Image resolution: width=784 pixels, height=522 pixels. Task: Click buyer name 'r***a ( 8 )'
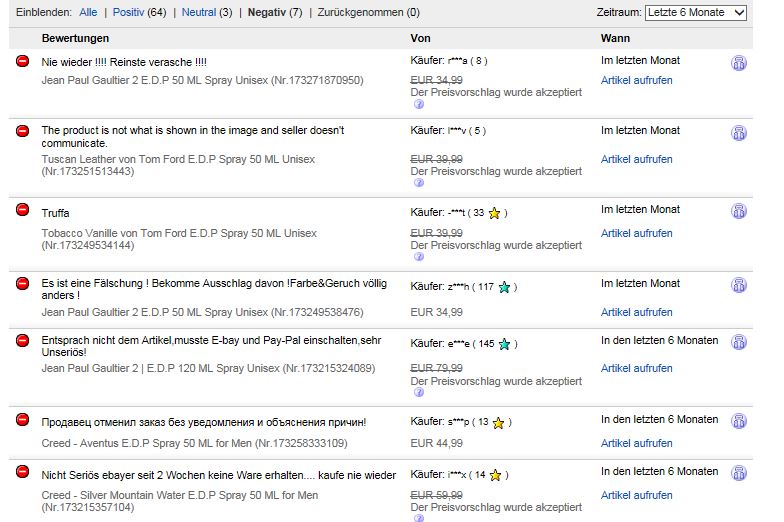468,60
